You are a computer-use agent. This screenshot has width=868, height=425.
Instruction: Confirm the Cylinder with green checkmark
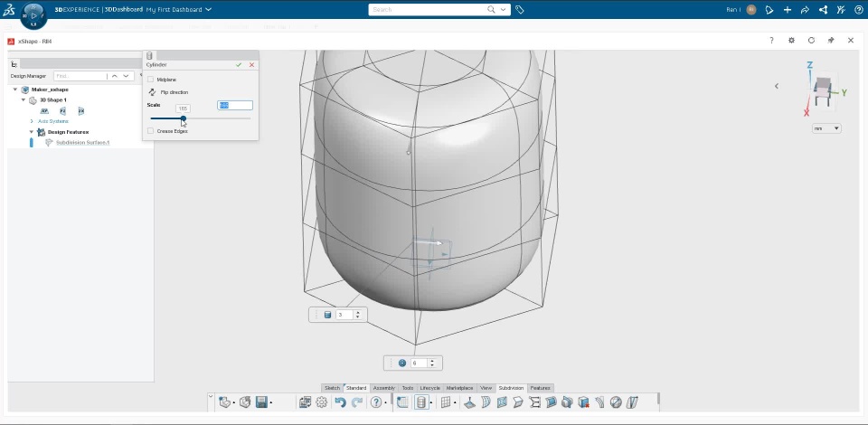(239, 65)
